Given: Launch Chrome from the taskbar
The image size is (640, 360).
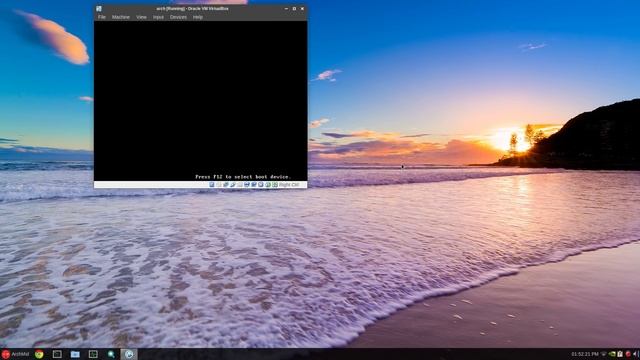Looking at the screenshot, I should click(39, 354).
